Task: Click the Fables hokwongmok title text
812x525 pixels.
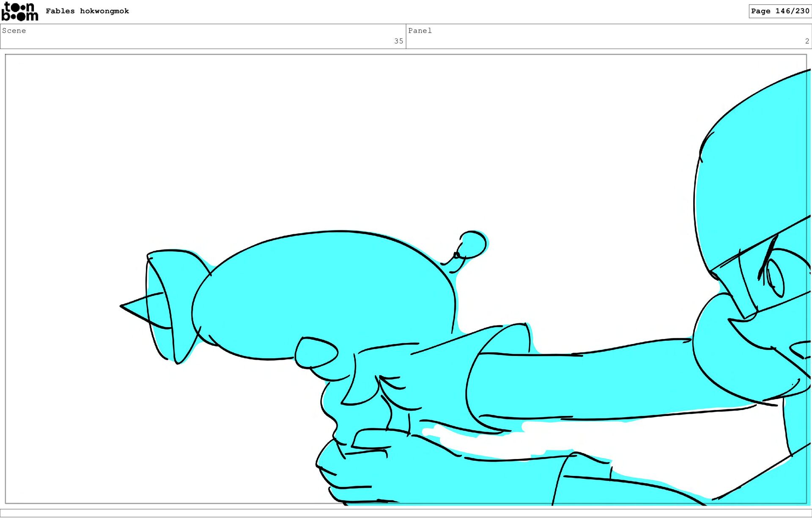Action: click(x=87, y=11)
